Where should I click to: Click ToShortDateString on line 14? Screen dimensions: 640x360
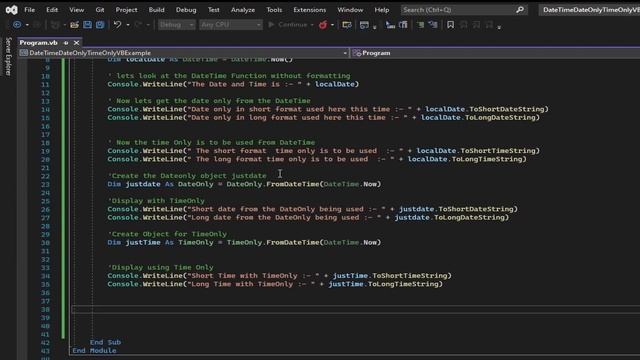pos(507,109)
